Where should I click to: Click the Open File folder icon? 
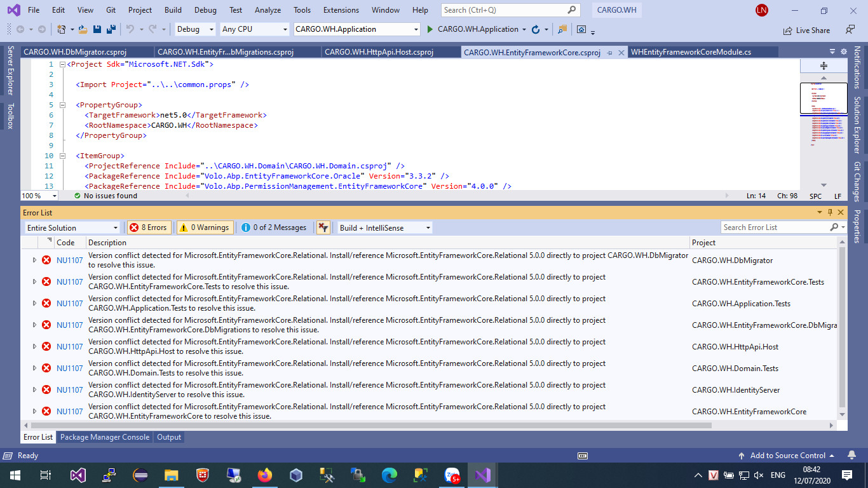tap(83, 29)
